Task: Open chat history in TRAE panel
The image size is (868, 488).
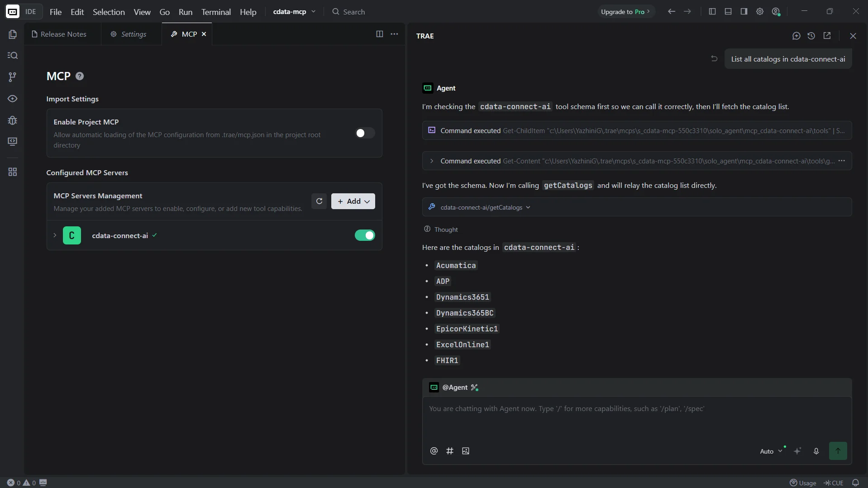Action: [811, 36]
